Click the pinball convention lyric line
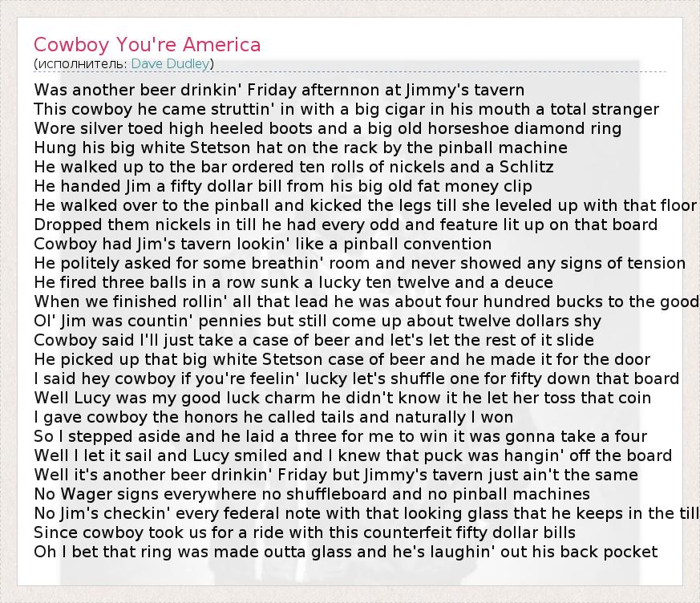700x603 pixels. [x=263, y=244]
